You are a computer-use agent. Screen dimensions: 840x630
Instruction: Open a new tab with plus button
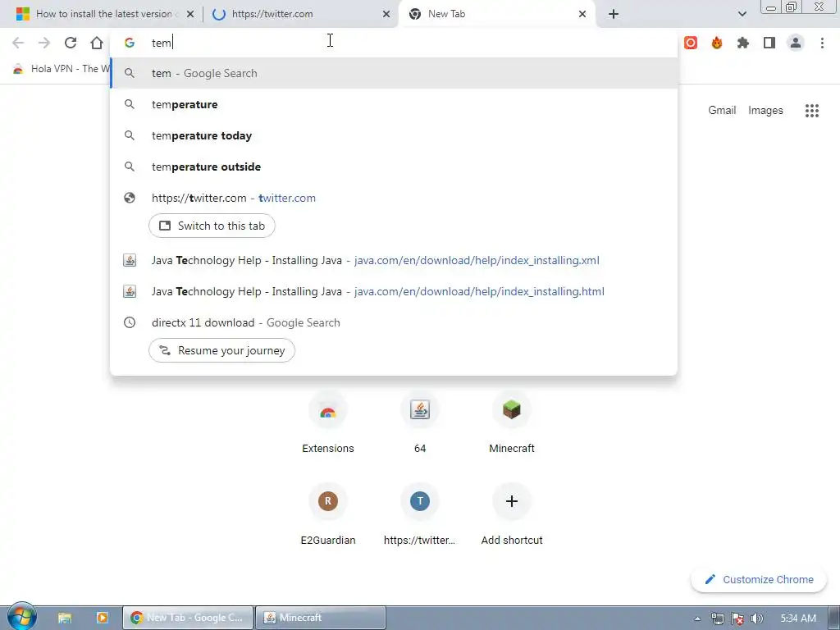614,14
